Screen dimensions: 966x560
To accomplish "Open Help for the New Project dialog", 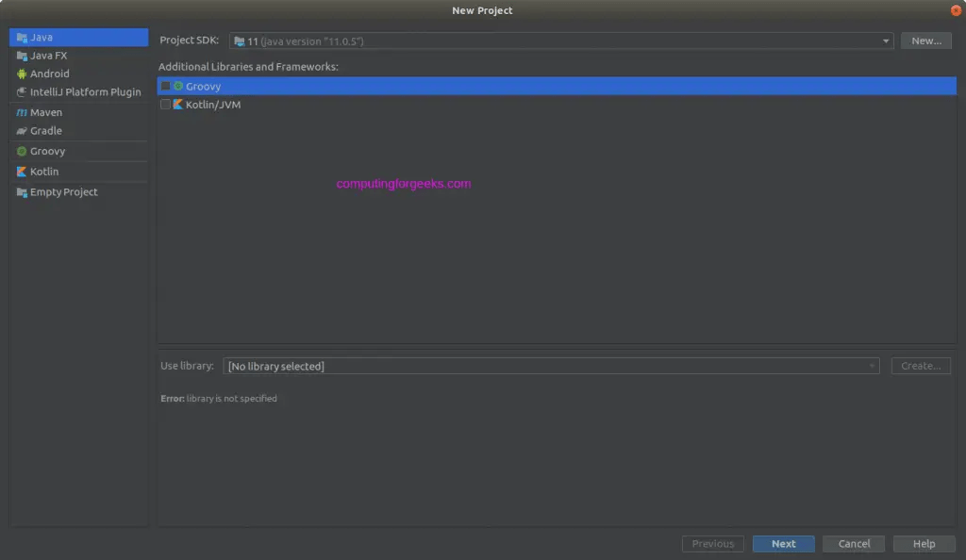I will pyautogui.click(x=924, y=544).
